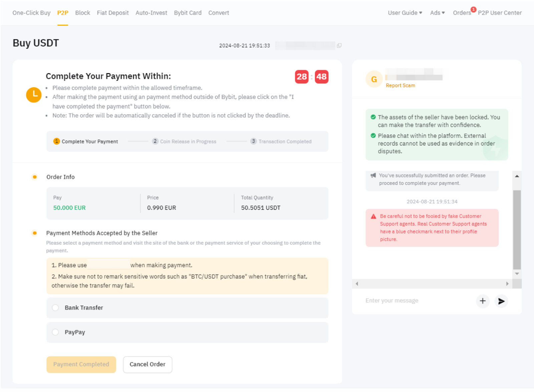Click the red warning triangle in the scam alert
Viewport: 534px width, 392px height.
coord(373,216)
